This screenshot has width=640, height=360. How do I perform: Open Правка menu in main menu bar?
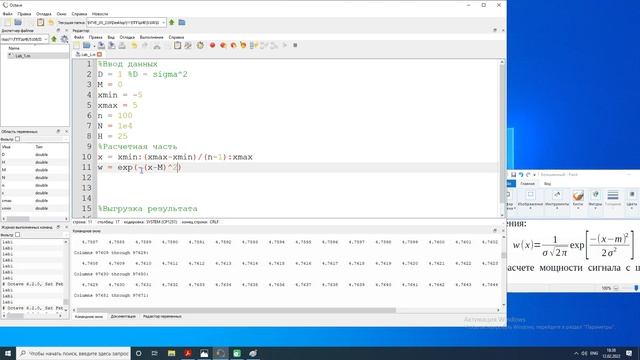click(24, 14)
